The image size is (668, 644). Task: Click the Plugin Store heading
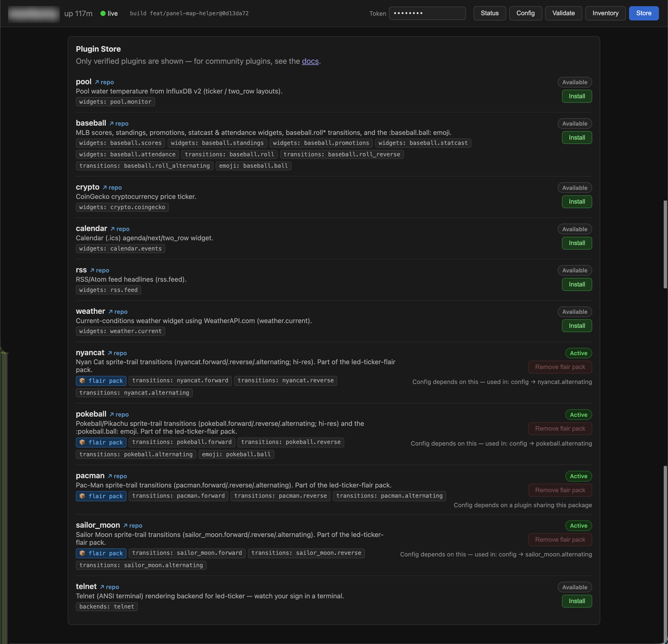click(98, 49)
